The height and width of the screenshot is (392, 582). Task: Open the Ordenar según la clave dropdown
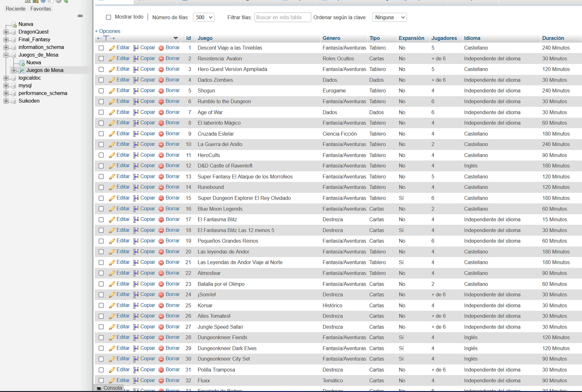coord(389,17)
